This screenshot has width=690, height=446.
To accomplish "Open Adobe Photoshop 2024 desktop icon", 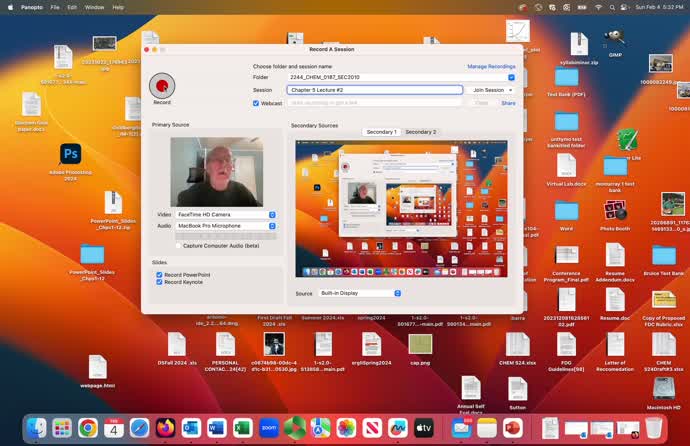I will [x=70, y=154].
